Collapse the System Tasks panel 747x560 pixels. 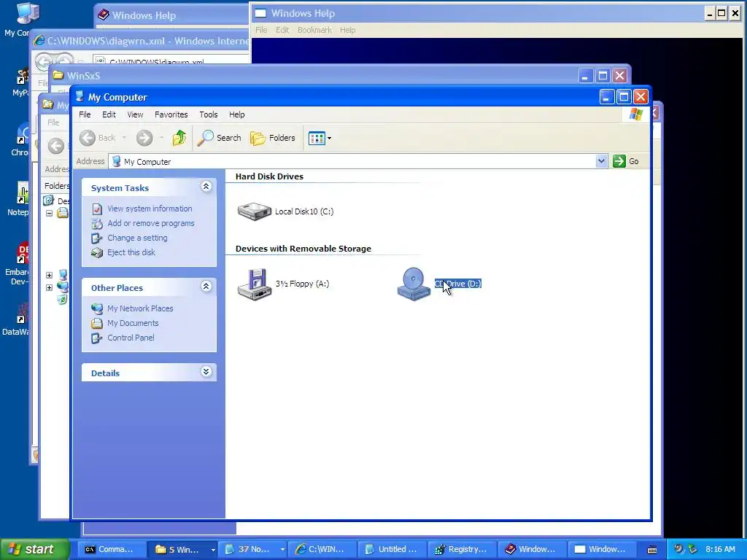(206, 186)
